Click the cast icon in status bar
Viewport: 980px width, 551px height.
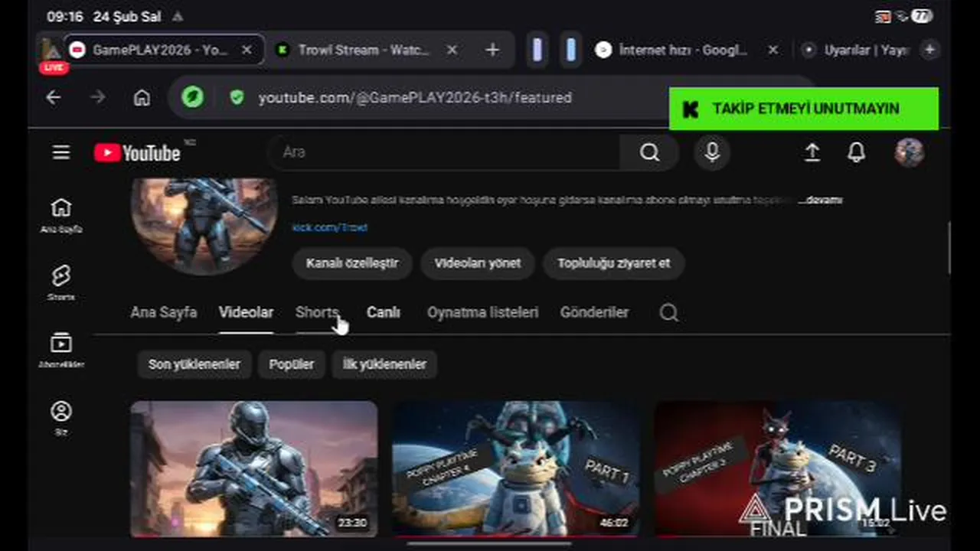pyautogui.click(x=883, y=16)
